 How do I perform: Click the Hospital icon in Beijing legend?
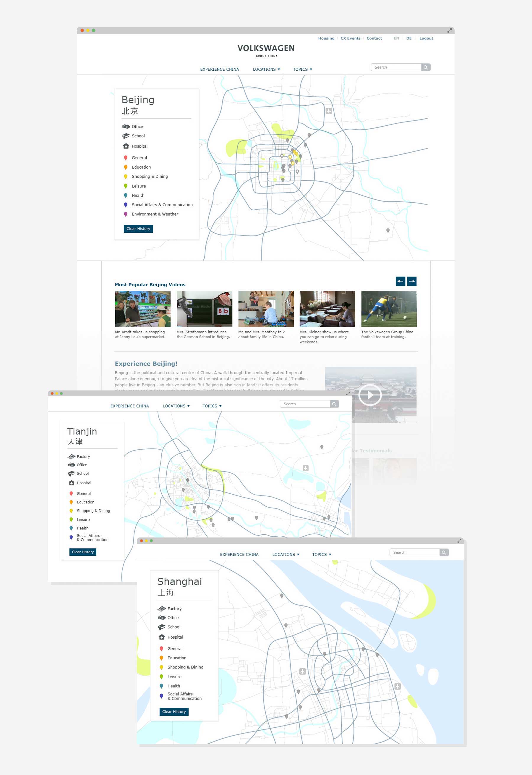tap(126, 146)
